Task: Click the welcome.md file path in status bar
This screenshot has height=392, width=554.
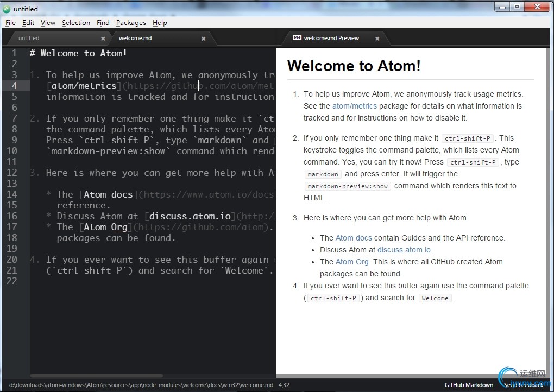Action: click(x=141, y=385)
